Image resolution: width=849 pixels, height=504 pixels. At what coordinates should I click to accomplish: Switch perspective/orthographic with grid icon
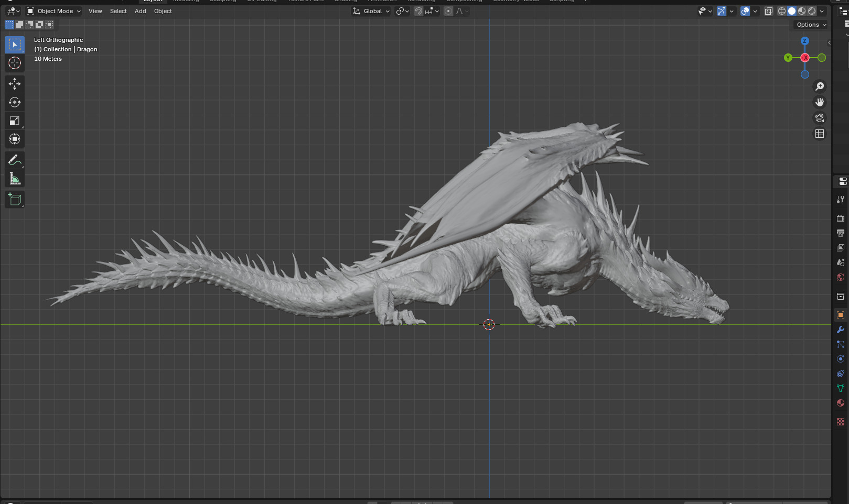tap(820, 134)
